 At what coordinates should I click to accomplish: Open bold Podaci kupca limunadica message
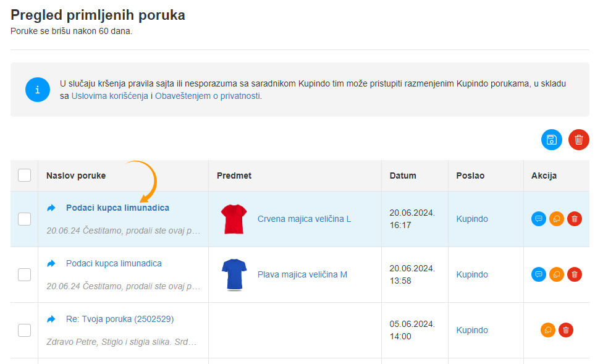click(117, 208)
